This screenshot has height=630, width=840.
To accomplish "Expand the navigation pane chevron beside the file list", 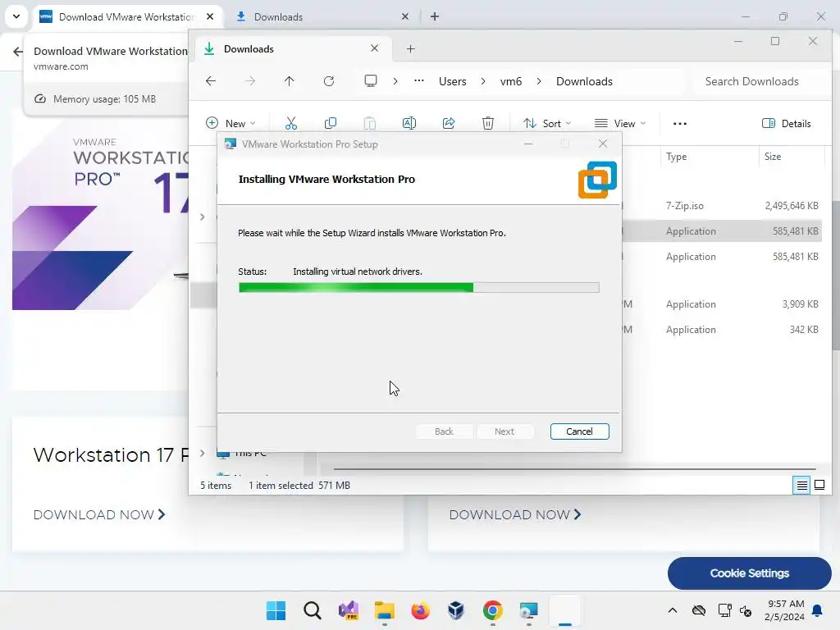I will pos(202,217).
